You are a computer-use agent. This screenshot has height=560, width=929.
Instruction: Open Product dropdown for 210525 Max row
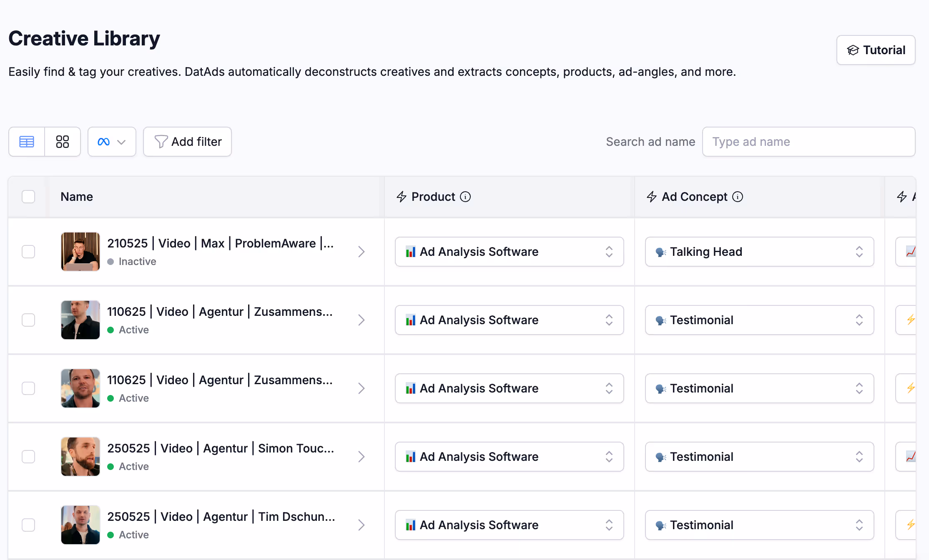pyautogui.click(x=510, y=252)
